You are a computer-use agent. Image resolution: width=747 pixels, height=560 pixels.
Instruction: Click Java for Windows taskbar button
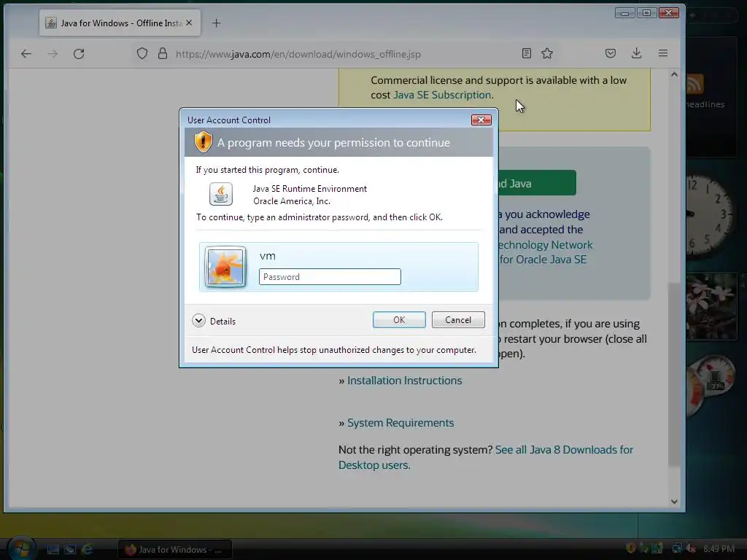[175, 550]
